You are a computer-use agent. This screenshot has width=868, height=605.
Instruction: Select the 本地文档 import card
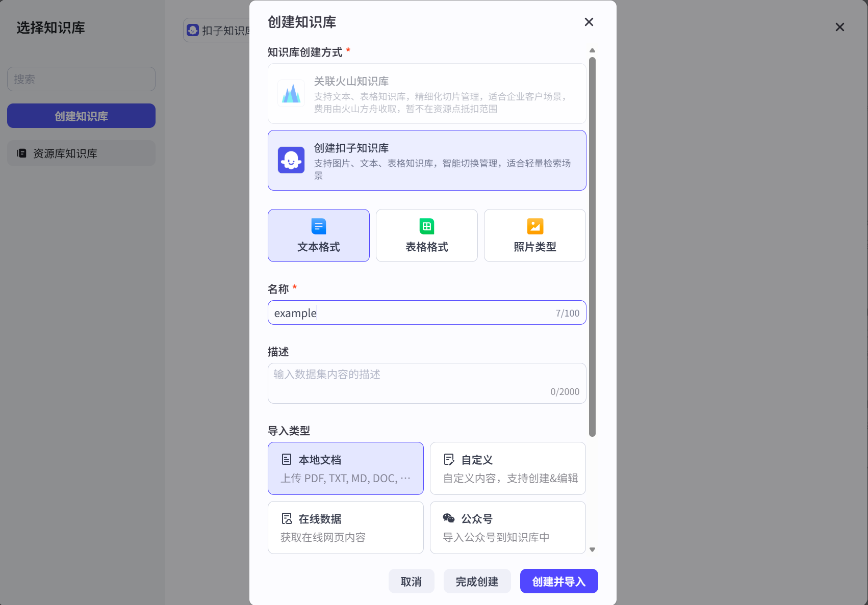pos(345,468)
